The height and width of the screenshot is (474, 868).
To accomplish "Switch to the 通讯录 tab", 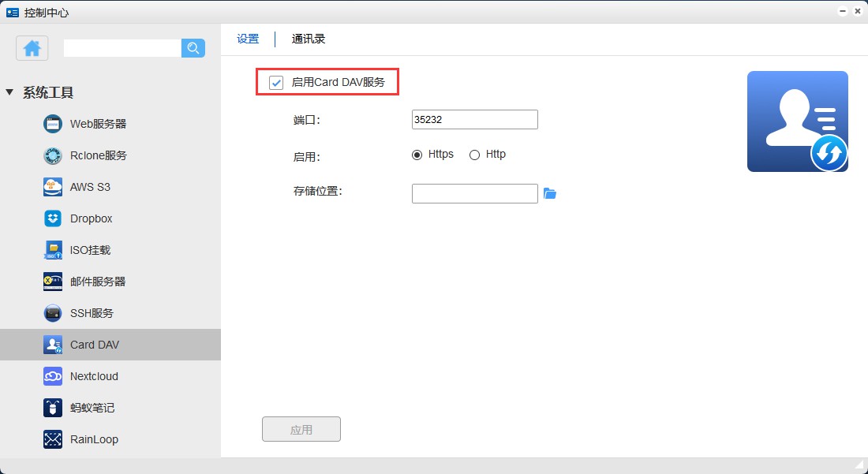I will pos(308,38).
